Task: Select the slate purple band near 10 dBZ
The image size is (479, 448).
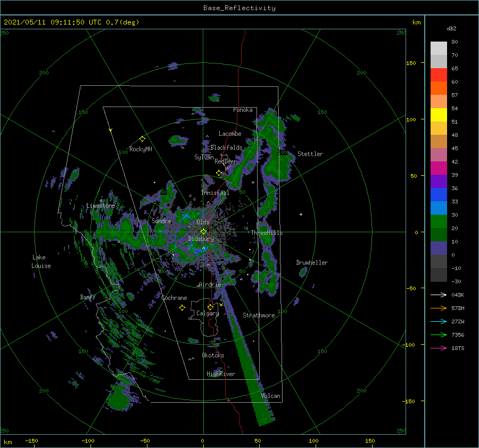Action: click(x=439, y=248)
